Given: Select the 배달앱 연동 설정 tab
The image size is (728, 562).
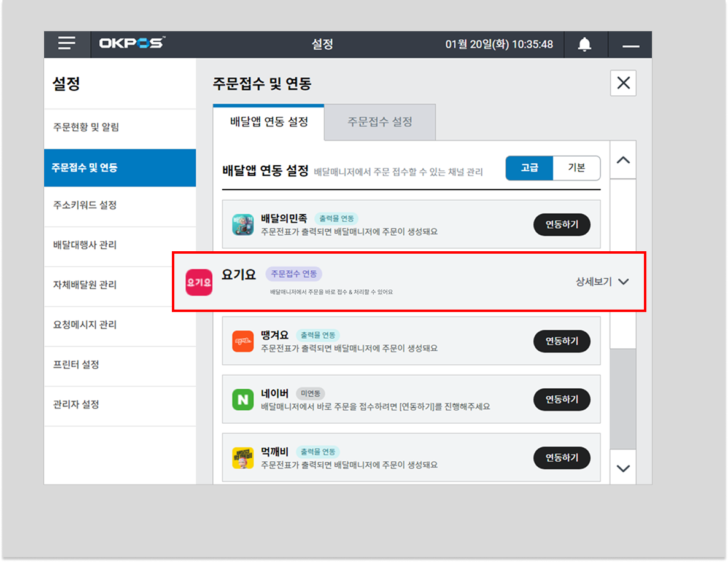Looking at the screenshot, I should coord(269,122).
